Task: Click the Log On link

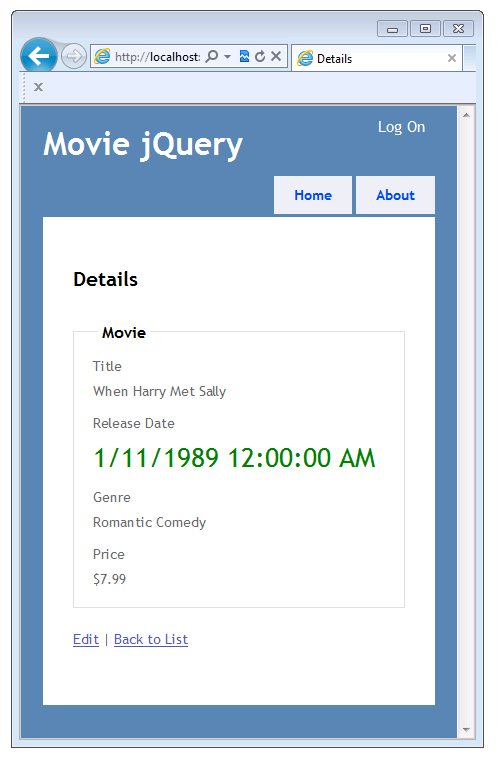Action: pos(402,127)
